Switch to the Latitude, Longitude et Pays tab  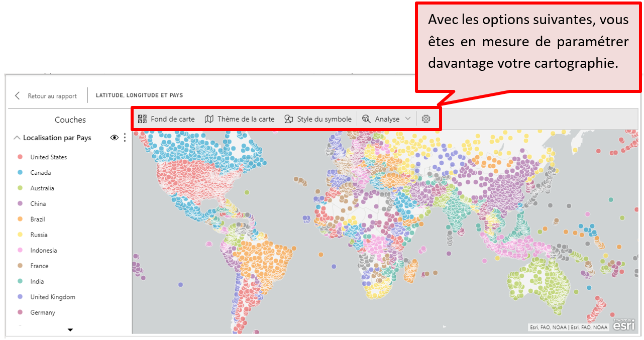(x=139, y=95)
